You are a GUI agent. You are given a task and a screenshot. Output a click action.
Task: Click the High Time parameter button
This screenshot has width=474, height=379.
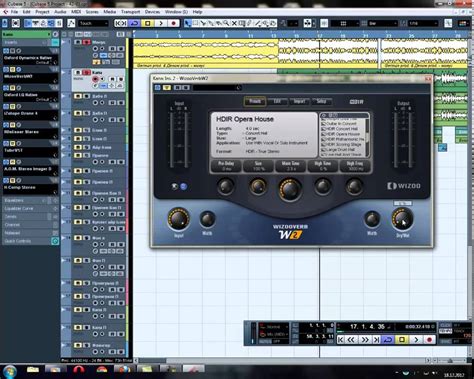click(x=323, y=166)
